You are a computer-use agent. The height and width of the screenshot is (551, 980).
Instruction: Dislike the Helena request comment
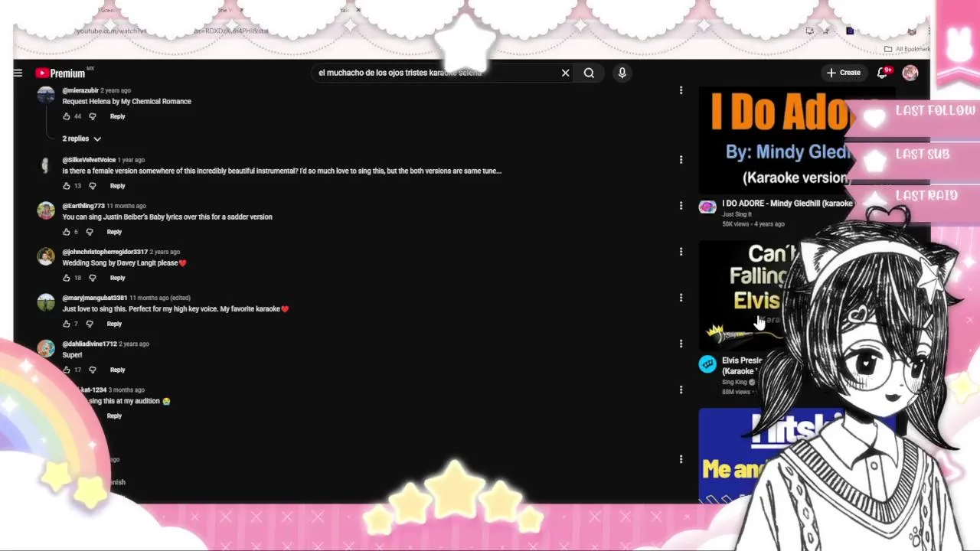click(93, 116)
